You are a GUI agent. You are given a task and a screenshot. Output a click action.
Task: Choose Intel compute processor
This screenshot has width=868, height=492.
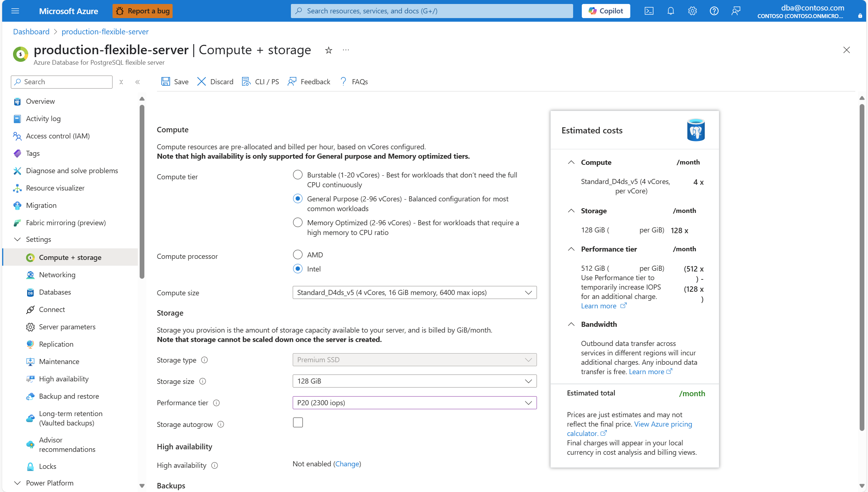tap(297, 269)
